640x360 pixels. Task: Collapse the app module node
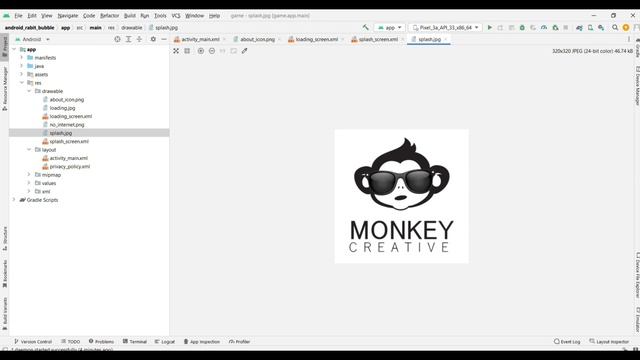(x=14, y=49)
